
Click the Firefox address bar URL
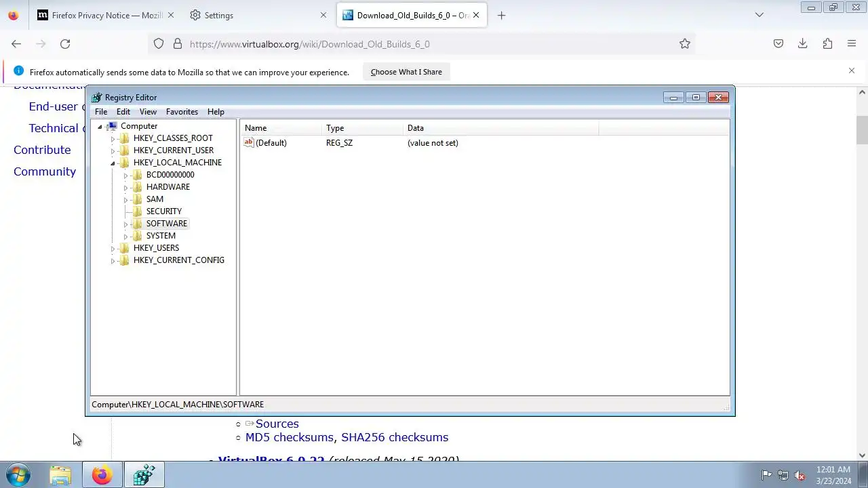310,44
